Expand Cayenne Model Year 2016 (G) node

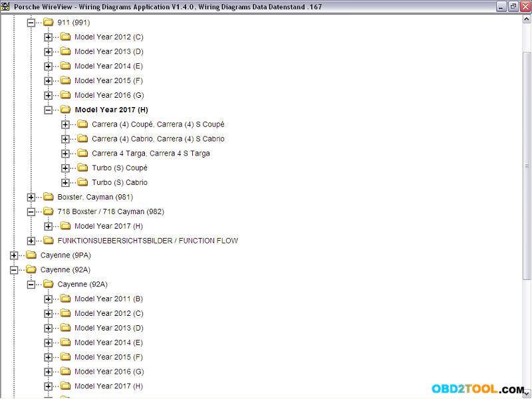(48, 372)
